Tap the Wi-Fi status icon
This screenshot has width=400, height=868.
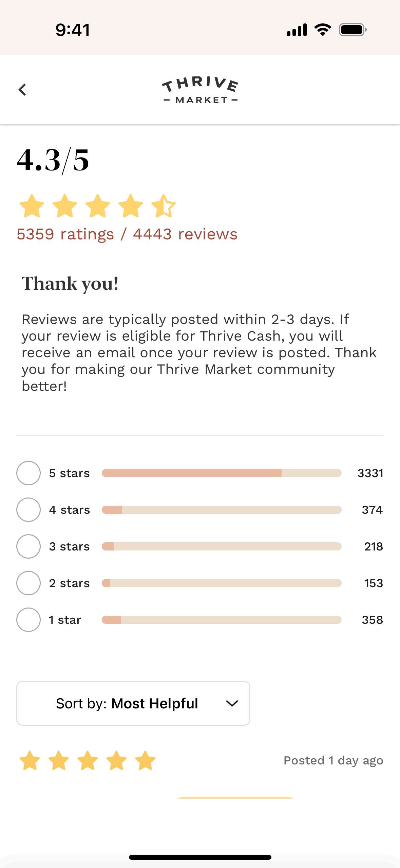click(x=323, y=30)
